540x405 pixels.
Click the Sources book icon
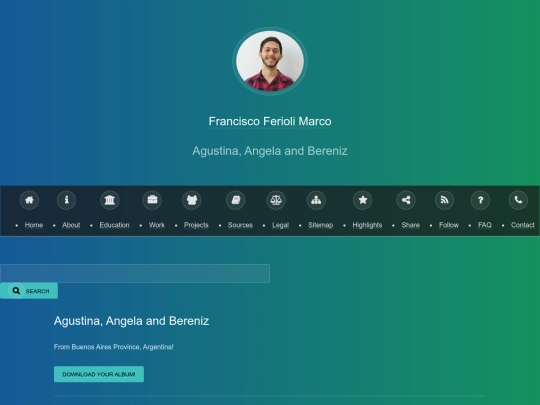[x=236, y=200]
